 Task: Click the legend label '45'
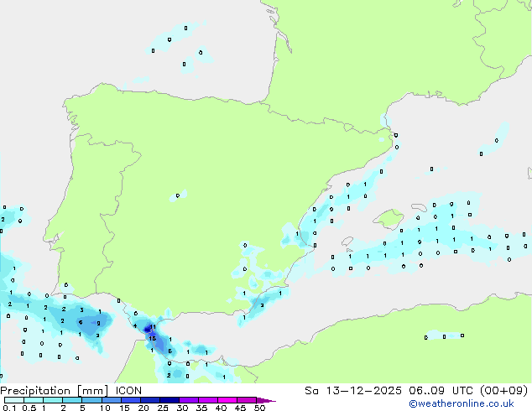[240, 408]
